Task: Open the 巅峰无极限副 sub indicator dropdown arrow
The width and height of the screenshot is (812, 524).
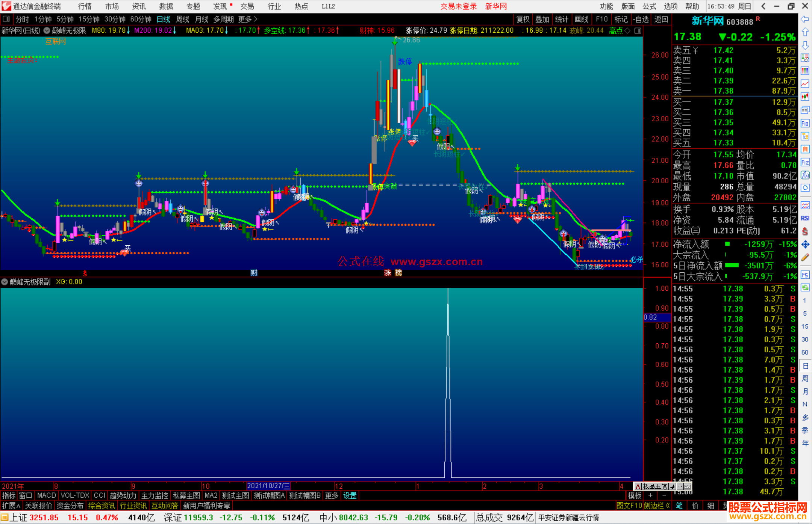Action: point(5,282)
